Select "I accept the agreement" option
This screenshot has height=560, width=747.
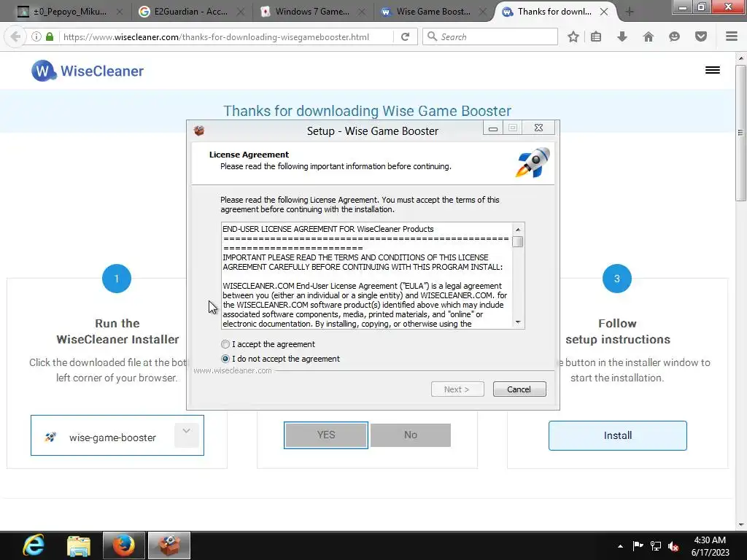pos(268,344)
